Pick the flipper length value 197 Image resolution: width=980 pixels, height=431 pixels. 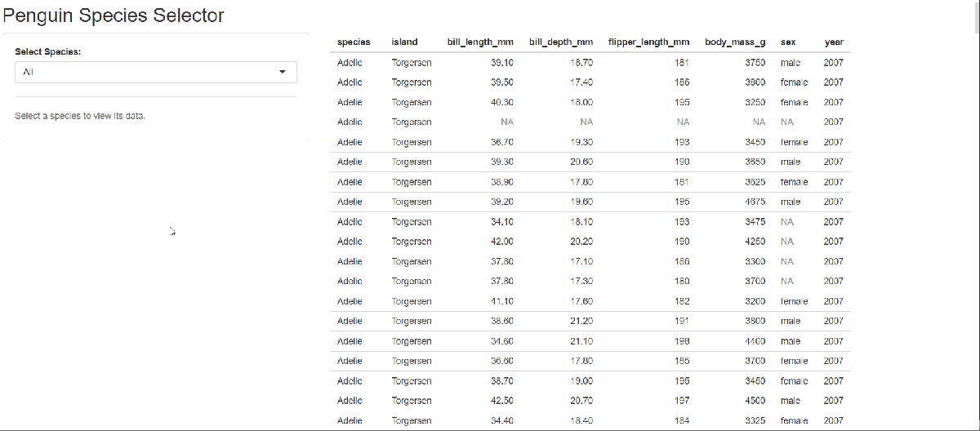pos(683,401)
